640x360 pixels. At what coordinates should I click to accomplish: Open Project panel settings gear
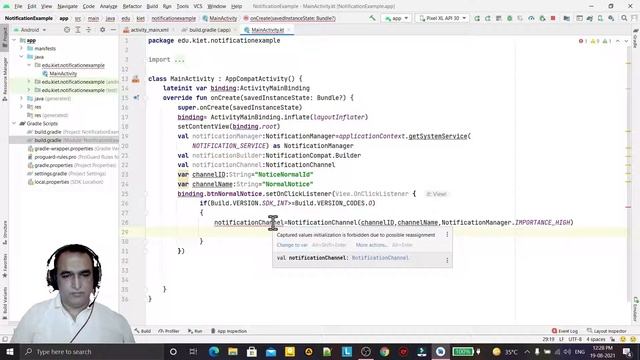(x=102, y=30)
